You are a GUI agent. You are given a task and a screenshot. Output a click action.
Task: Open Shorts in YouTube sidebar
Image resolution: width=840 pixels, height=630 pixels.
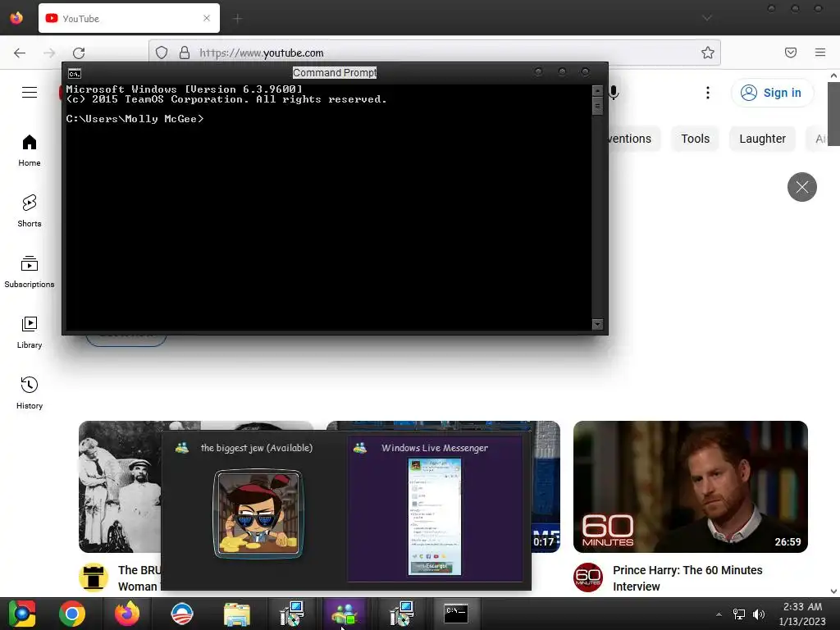coord(30,211)
